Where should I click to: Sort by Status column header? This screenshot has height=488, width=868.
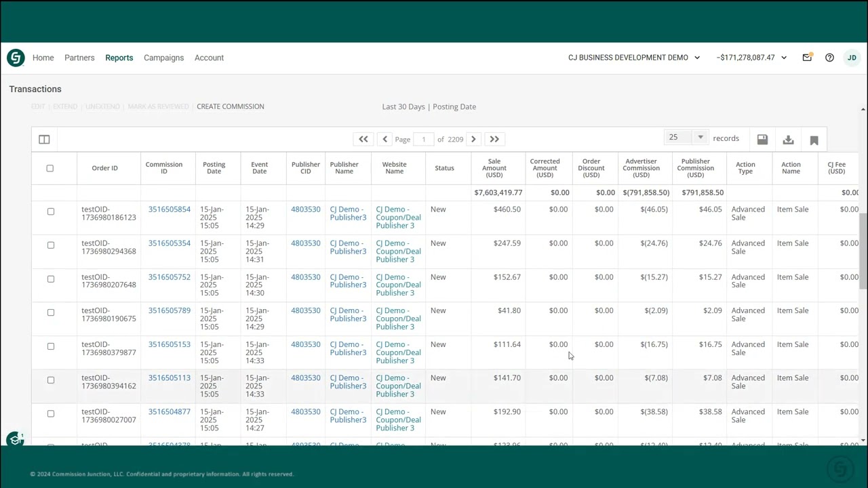coord(444,168)
